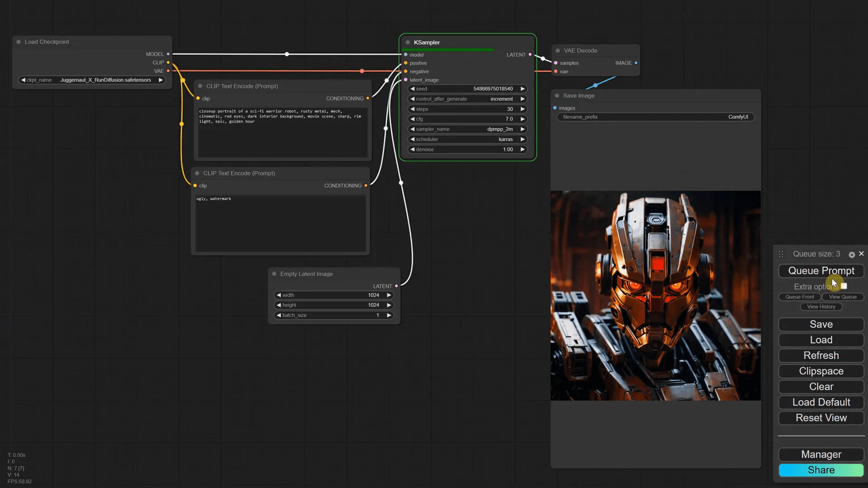
Task: Decrease steps value with left arrow
Action: tap(412, 109)
